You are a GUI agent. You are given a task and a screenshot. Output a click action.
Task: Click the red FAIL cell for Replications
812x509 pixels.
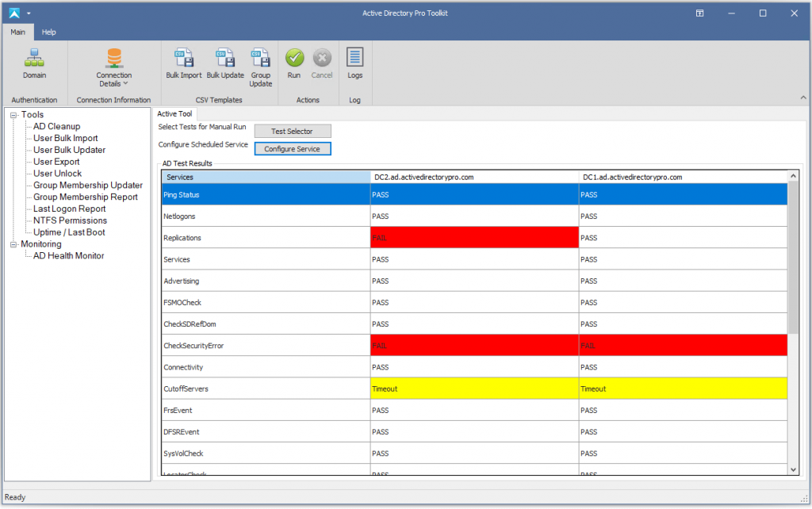click(475, 238)
